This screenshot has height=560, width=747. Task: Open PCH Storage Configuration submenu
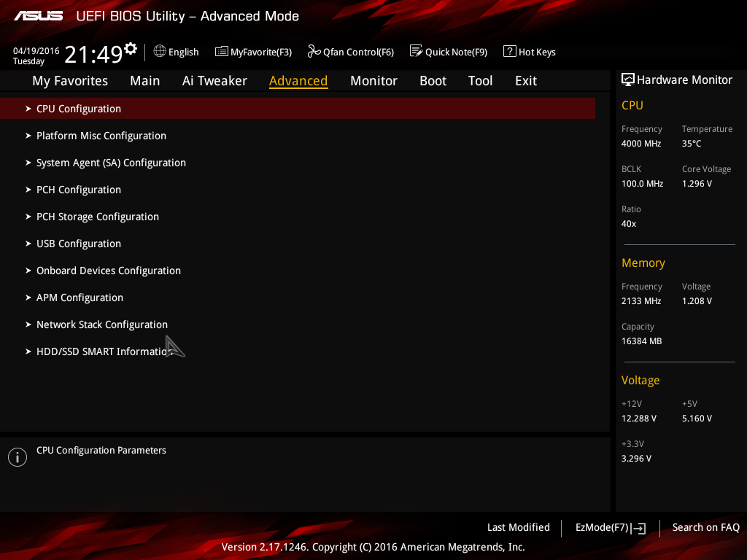click(298, 217)
